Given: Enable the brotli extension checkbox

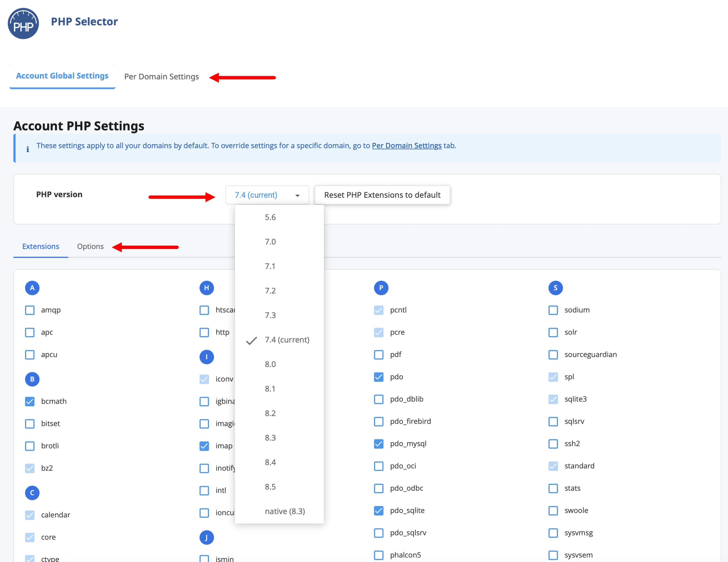Looking at the screenshot, I should coord(30,446).
